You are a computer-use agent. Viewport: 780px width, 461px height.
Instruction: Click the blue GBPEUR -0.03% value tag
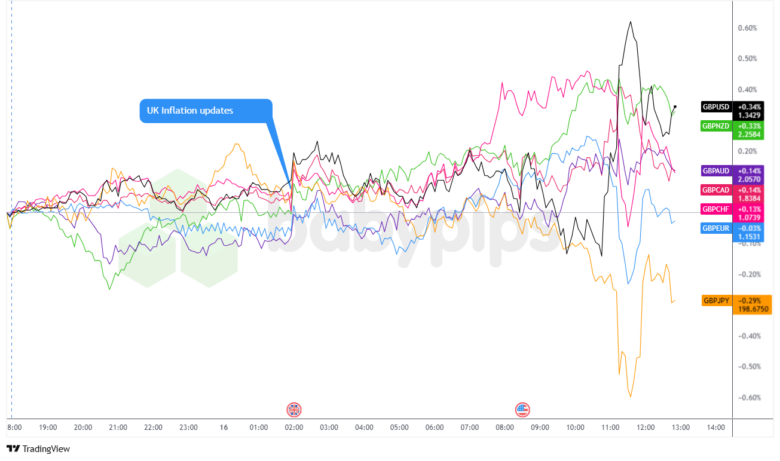click(x=750, y=232)
